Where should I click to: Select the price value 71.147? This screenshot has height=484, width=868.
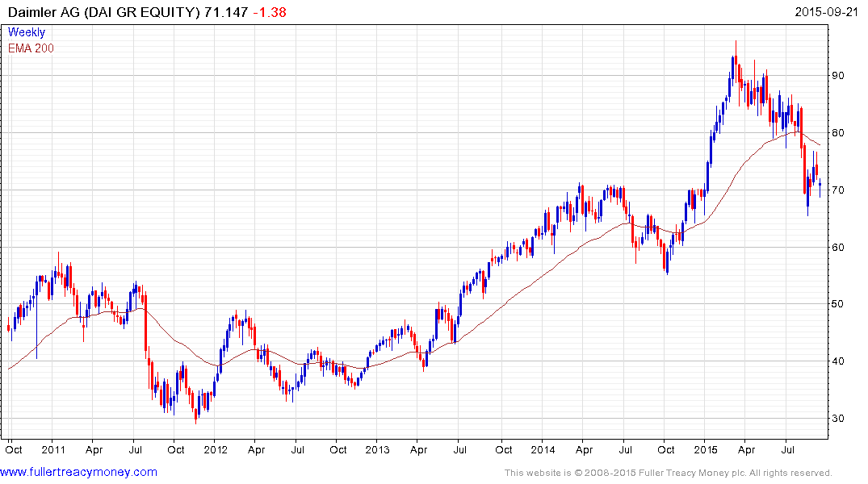pyautogui.click(x=226, y=11)
